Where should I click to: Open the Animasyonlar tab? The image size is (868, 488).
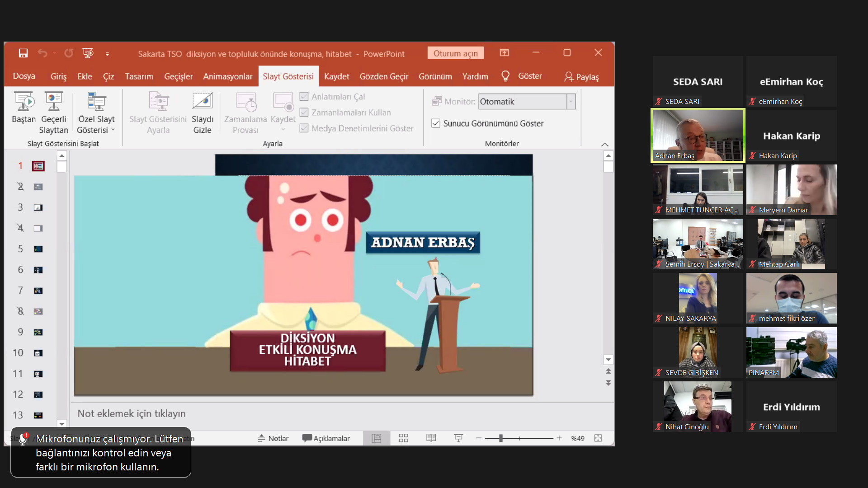pyautogui.click(x=228, y=76)
